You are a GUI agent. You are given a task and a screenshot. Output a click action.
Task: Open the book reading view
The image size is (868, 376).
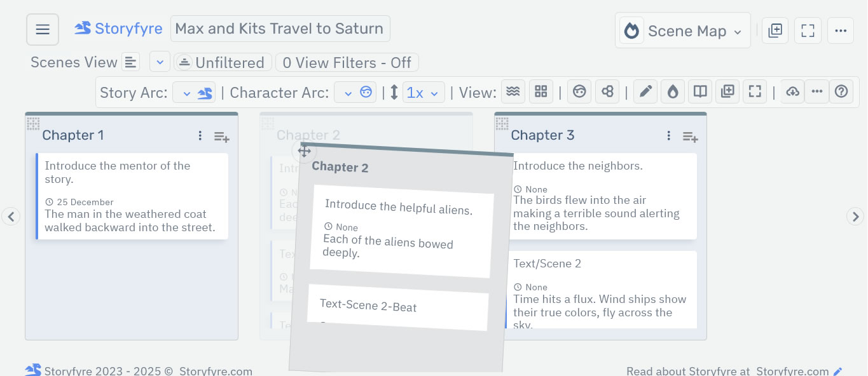700,91
